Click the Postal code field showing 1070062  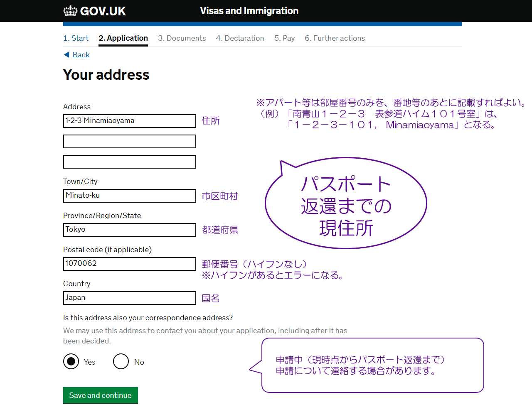[x=130, y=264]
